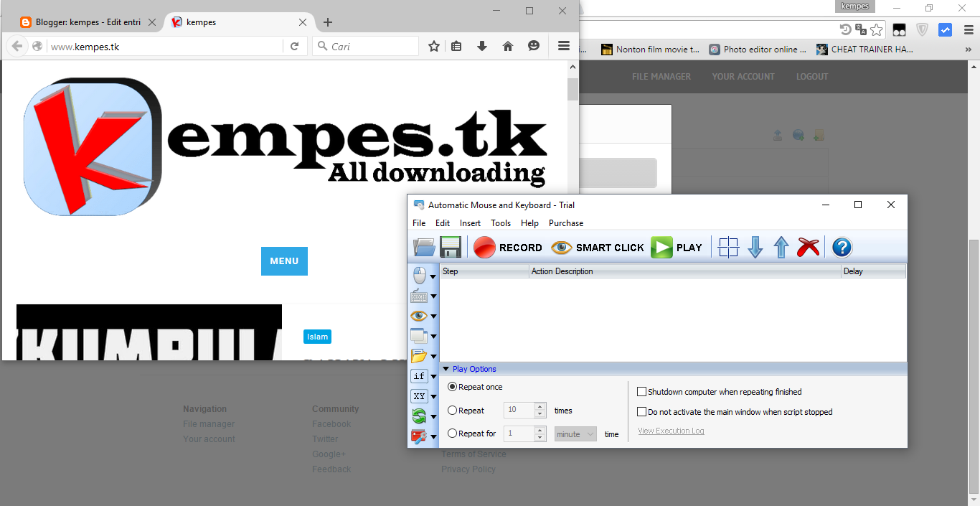Image resolution: width=980 pixels, height=506 pixels.
Task: Delete selected step with the red X icon
Action: click(x=808, y=248)
